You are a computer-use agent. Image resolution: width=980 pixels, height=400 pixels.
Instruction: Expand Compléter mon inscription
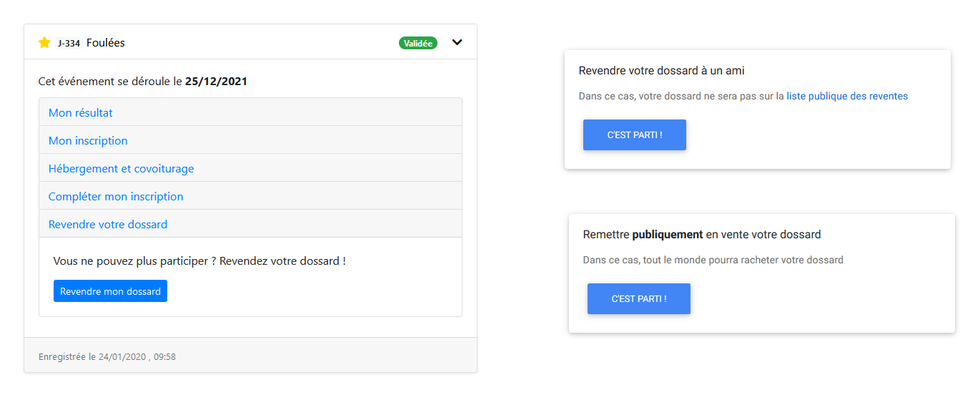pos(116,196)
